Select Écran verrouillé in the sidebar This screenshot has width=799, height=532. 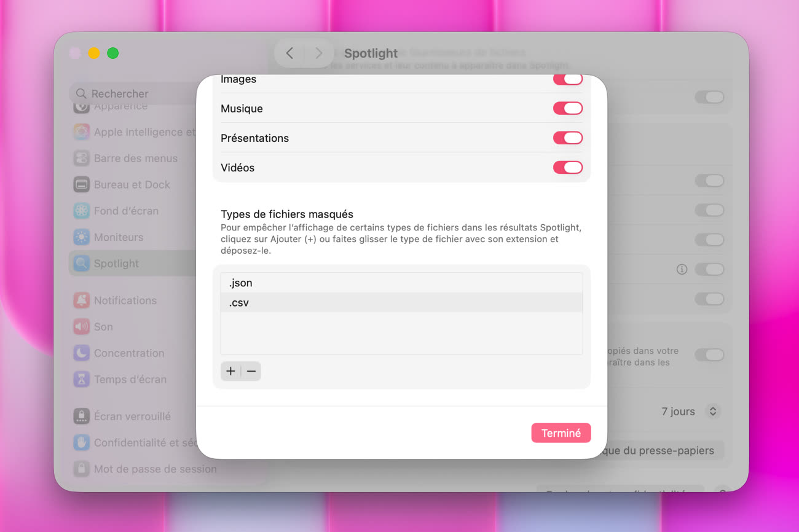pyautogui.click(x=132, y=416)
